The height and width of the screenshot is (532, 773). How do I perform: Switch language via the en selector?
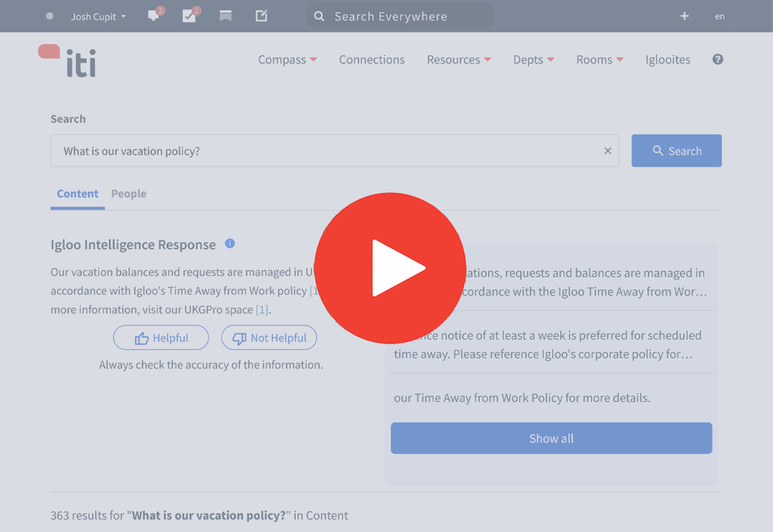tap(720, 16)
